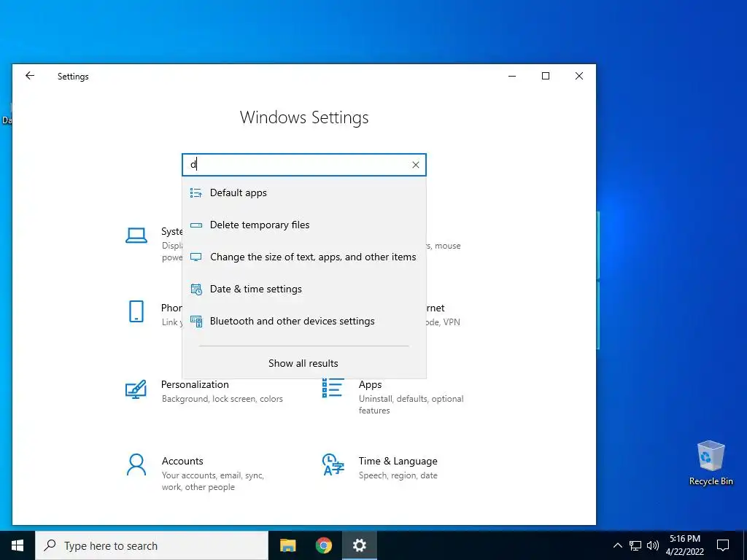Open File Explorer from the taskbar
Screen dimensions: 747x560
(x=287, y=545)
